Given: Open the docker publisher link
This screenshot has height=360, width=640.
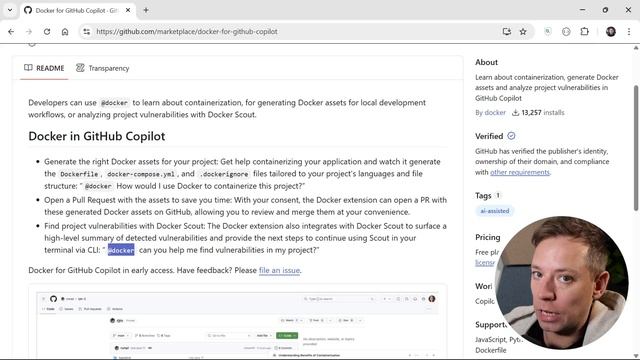Looking at the screenshot, I should 495,113.
